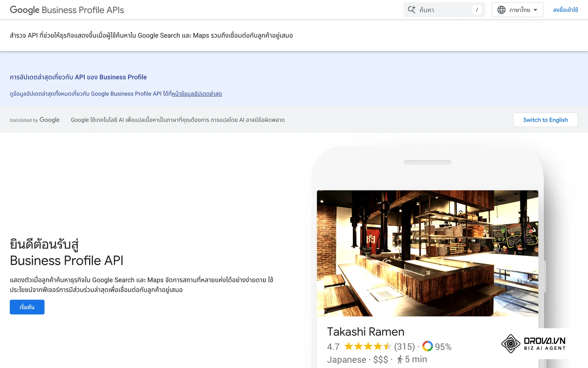Click the 4.7 rating value

[x=333, y=347]
